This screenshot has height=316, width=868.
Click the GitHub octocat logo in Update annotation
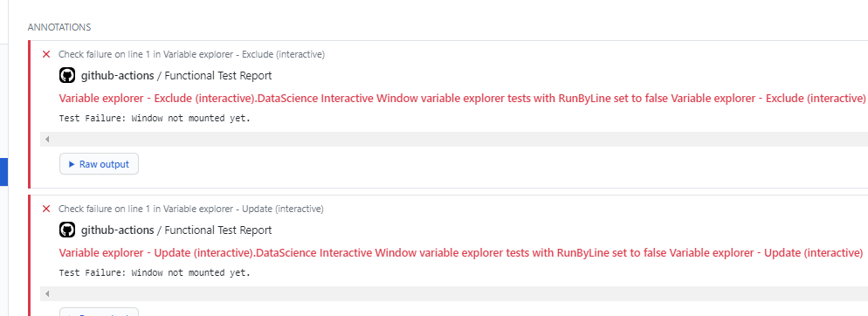tap(67, 230)
